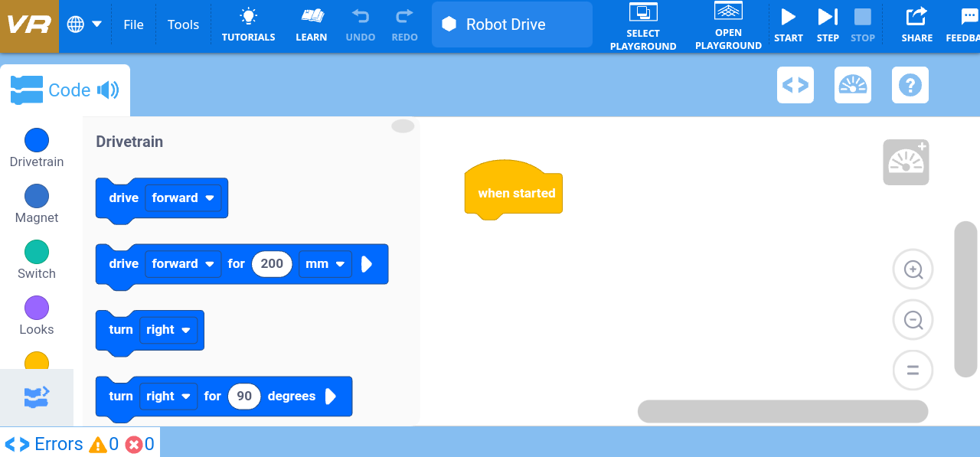Open the Tutorials page

[x=248, y=24]
